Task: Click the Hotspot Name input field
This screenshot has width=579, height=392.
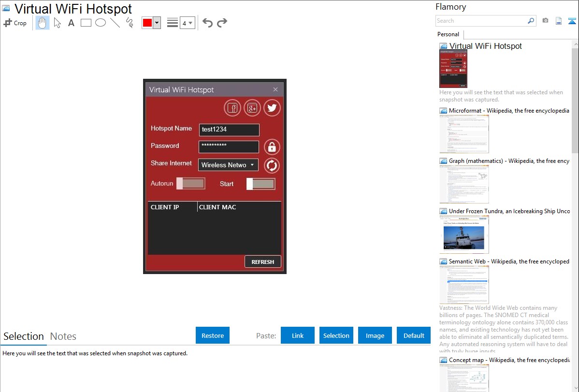Action: 229,130
